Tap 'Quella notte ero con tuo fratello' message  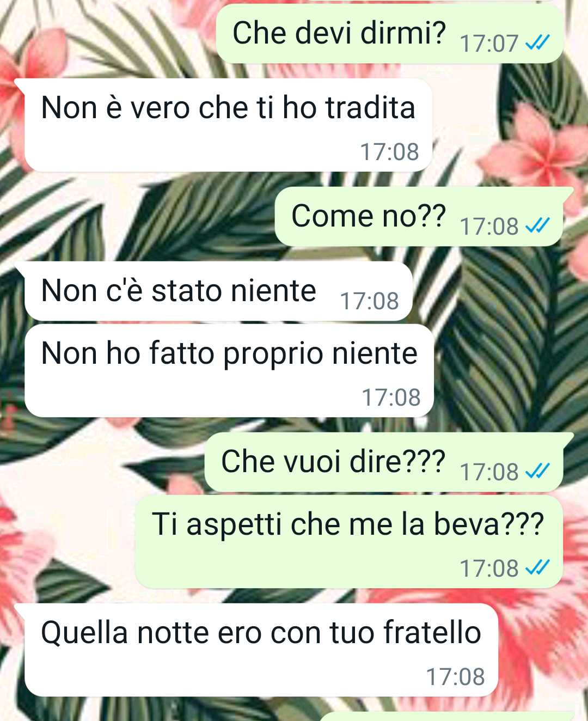pos(261,650)
